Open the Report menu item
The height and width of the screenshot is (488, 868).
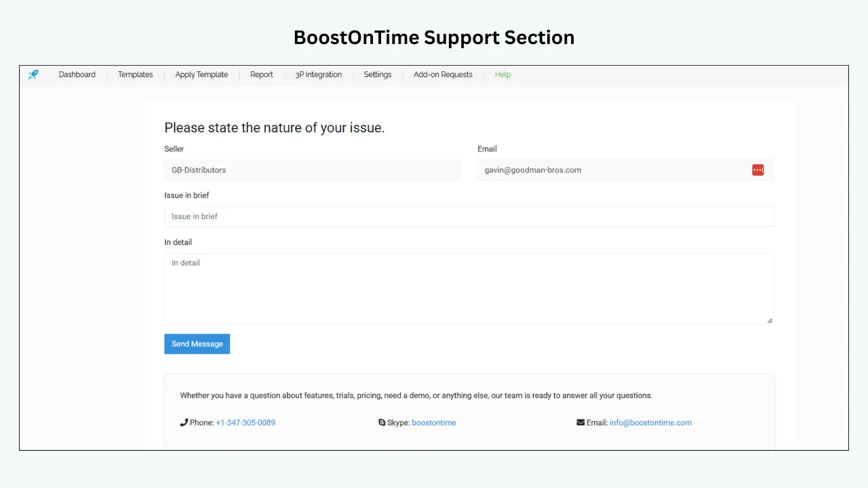(x=262, y=75)
